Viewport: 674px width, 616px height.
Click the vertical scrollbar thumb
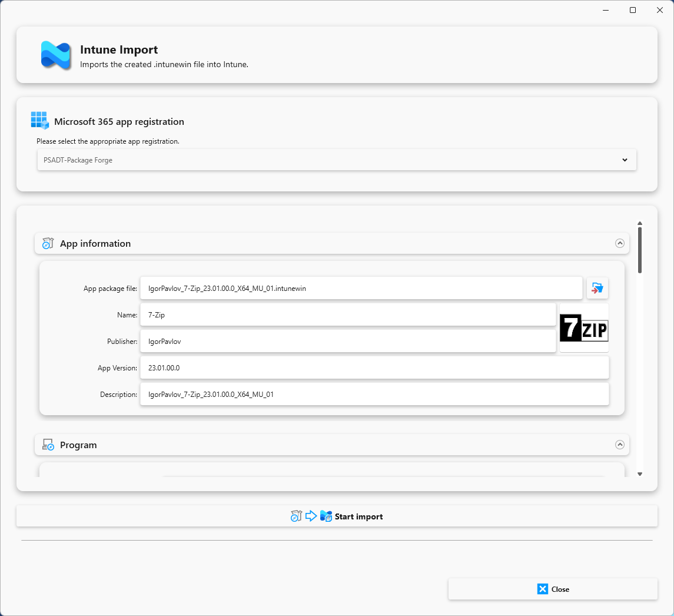coord(640,250)
